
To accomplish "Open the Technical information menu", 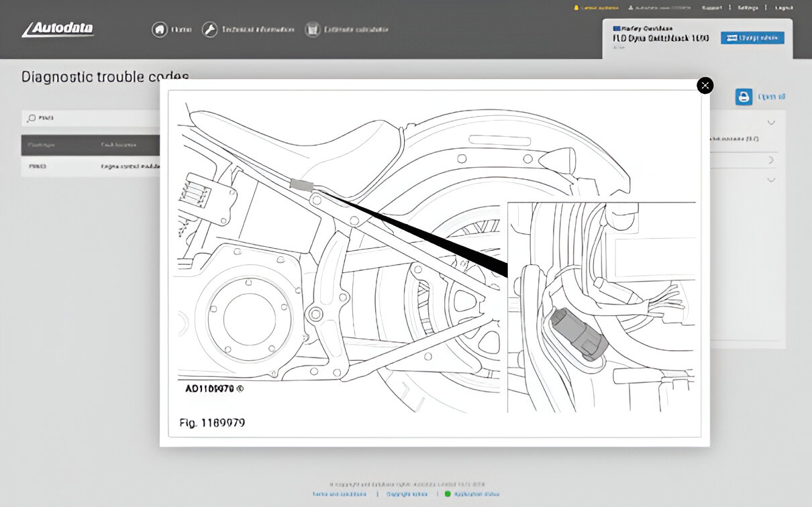I will click(258, 30).
